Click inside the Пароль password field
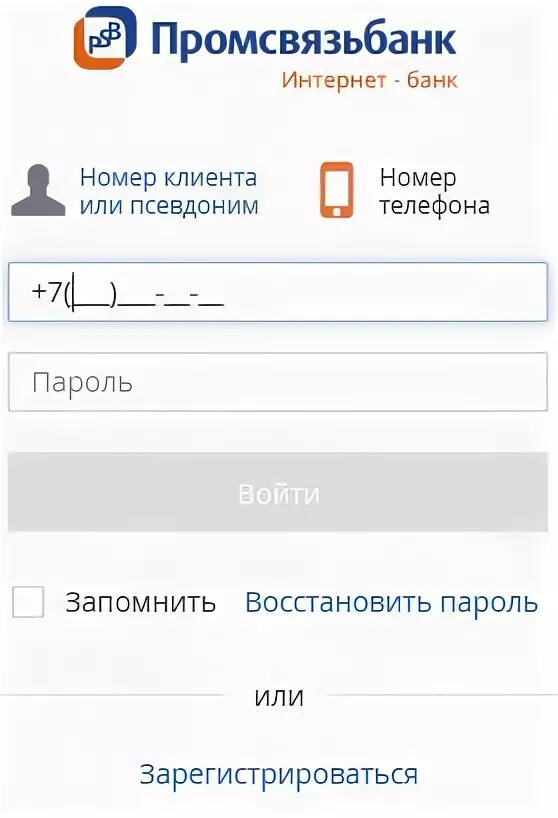The height and width of the screenshot is (818, 558). pos(277,382)
